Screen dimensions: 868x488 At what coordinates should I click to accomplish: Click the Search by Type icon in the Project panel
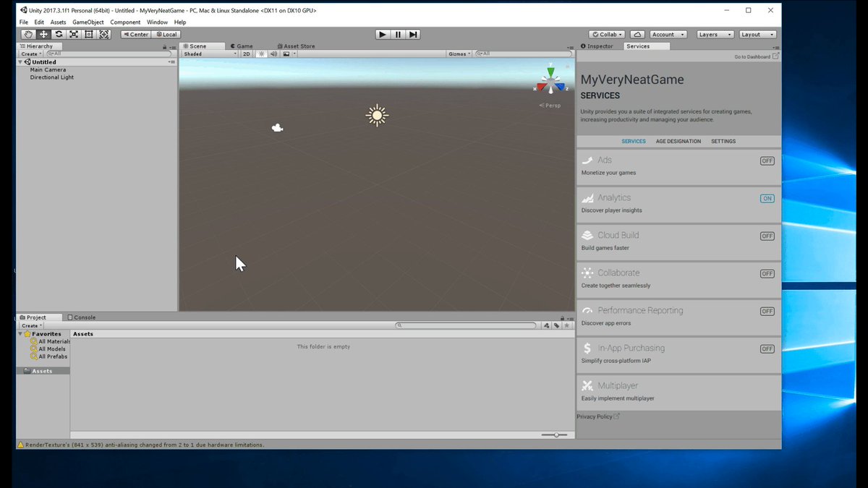(547, 325)
